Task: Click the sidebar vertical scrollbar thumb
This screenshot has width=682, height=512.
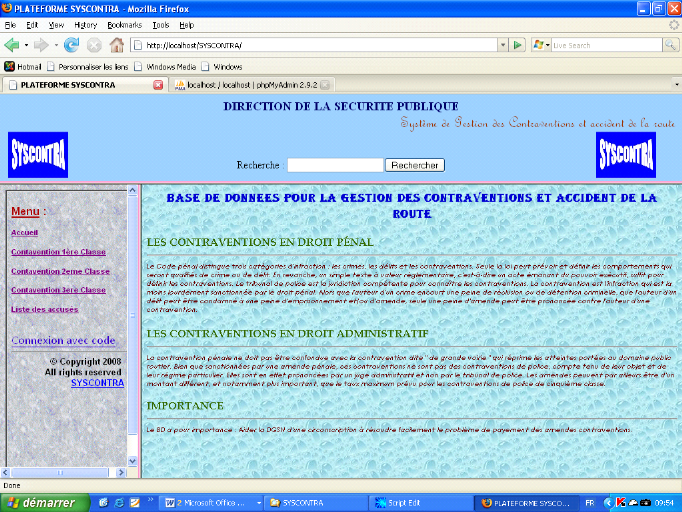Action: pyautogui.click(x=133, y=315)
